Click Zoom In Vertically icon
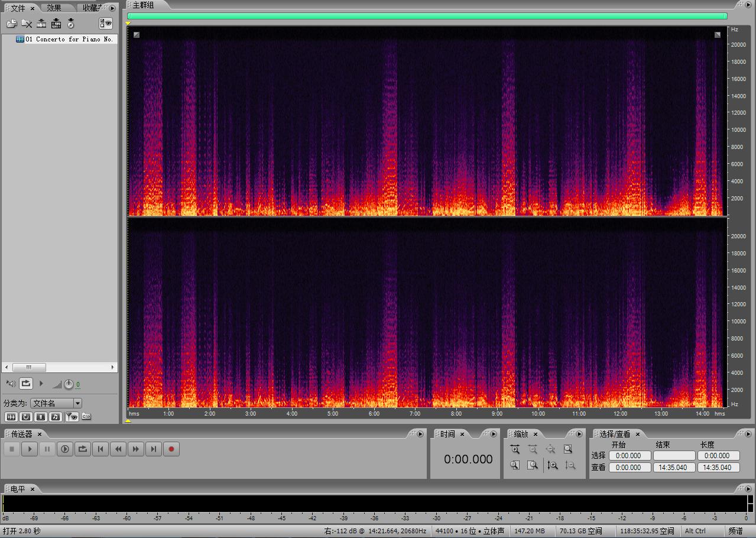The image size is (756, 538). (552, 465)
